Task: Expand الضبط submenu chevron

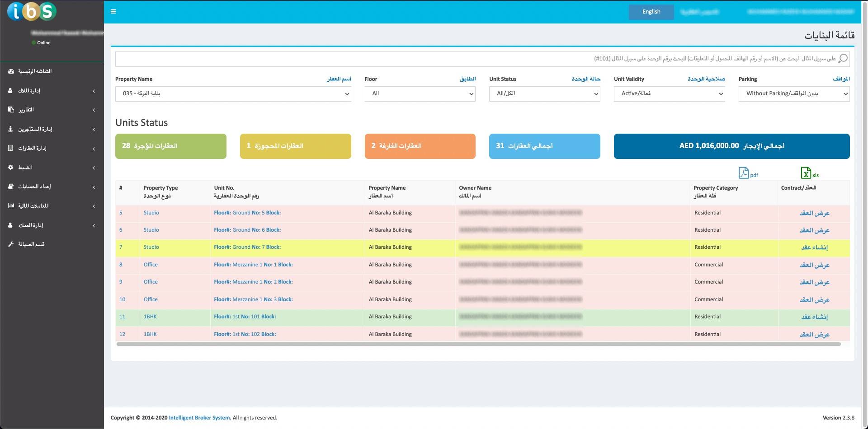Action: click(94, 168)
